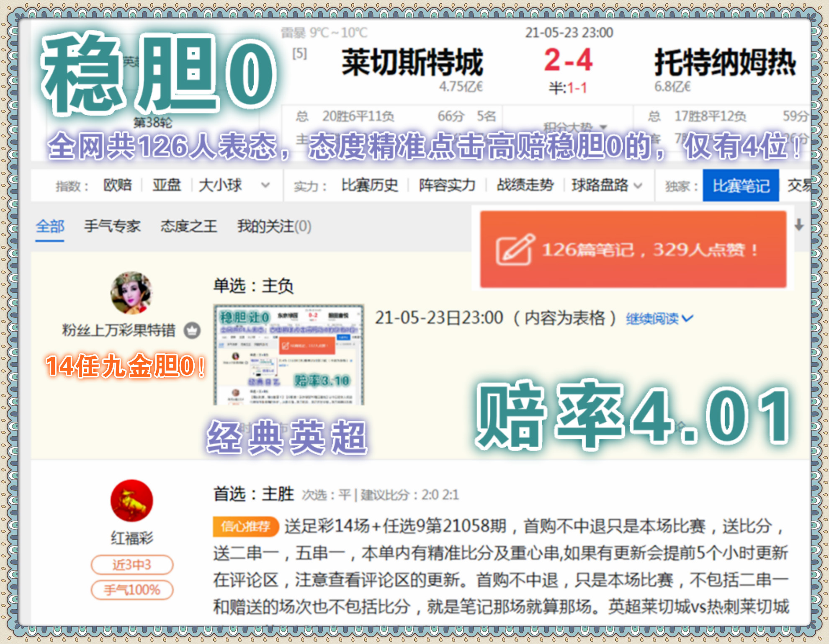Image resolution: width=829 pixels, height=644 pixels.
Task: Switch to the 全部 filter tab
Action: click(x=50, y=227)
